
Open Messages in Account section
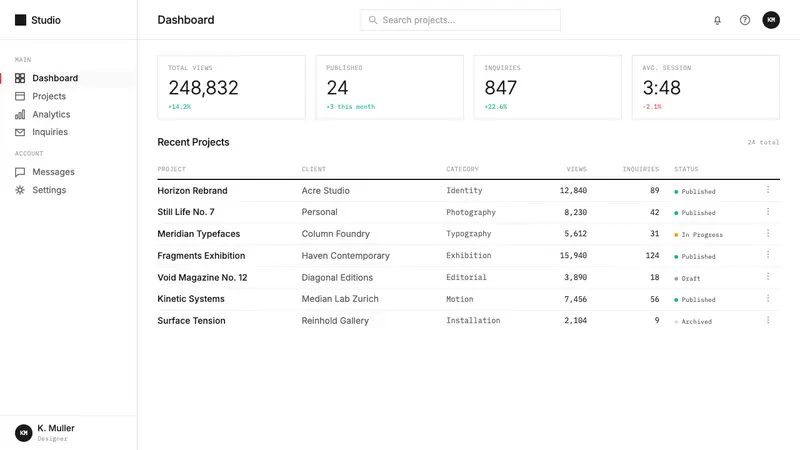point(68,172)
